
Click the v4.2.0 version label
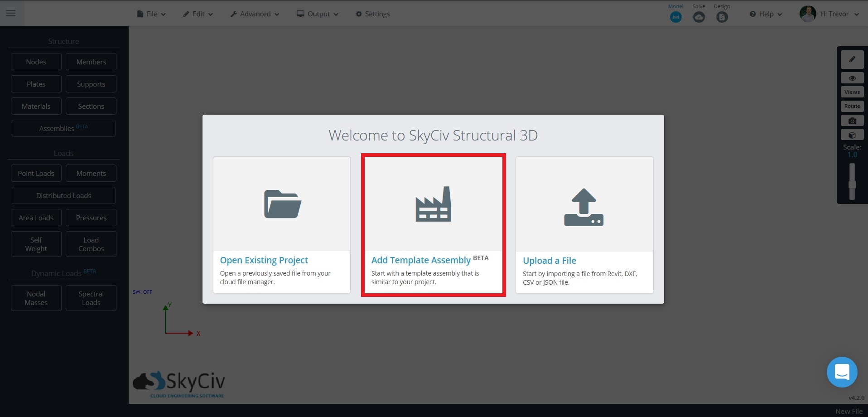point(856,398)
